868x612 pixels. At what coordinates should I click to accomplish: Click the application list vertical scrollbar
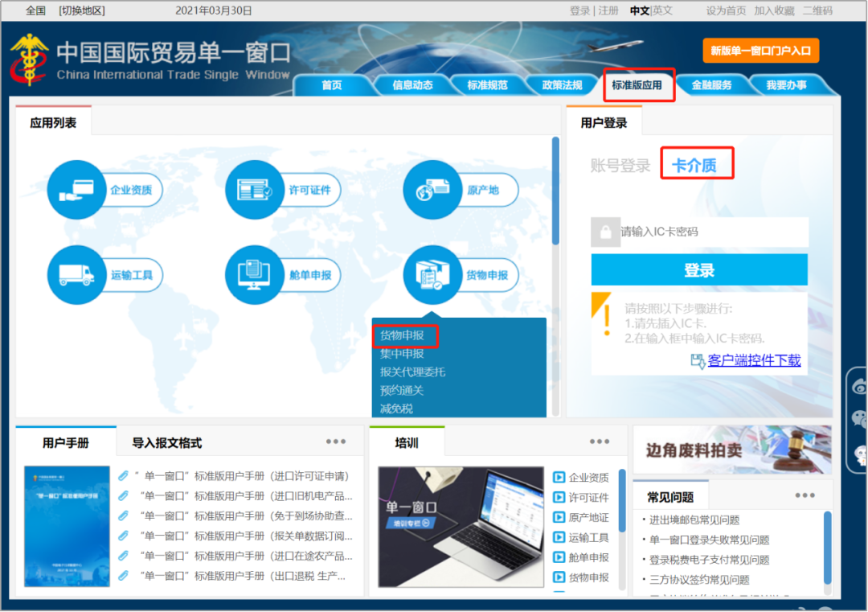point(556,191)
